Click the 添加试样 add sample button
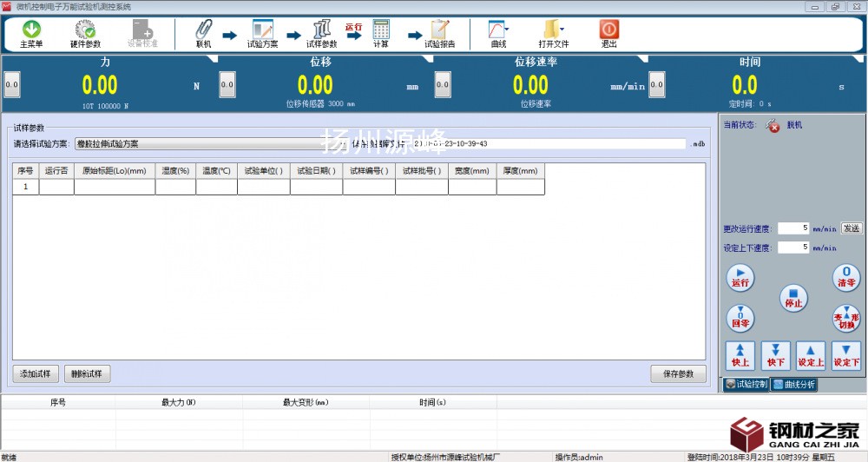 [x=36, y=374]
